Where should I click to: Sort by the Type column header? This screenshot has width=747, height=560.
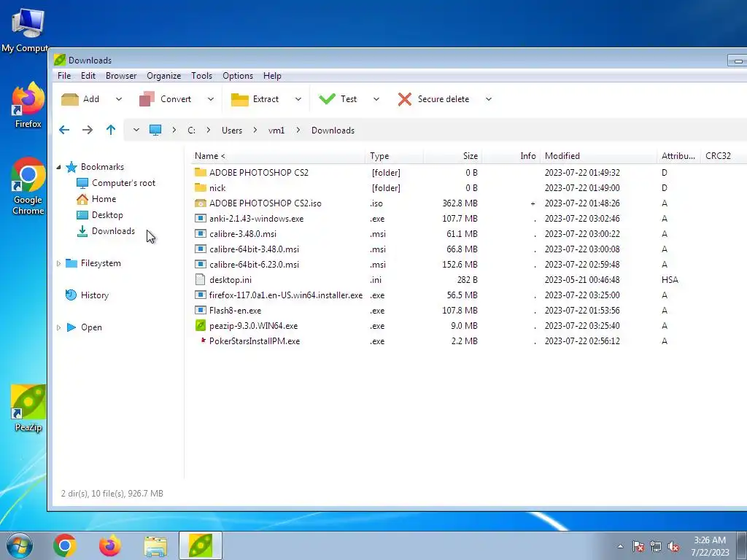(x=395, y=156)
